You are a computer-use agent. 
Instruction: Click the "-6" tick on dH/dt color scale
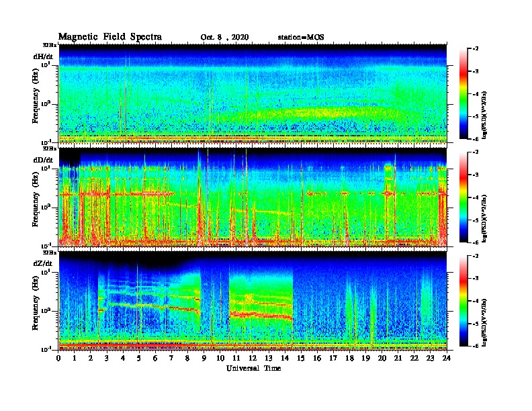(476, 139)
